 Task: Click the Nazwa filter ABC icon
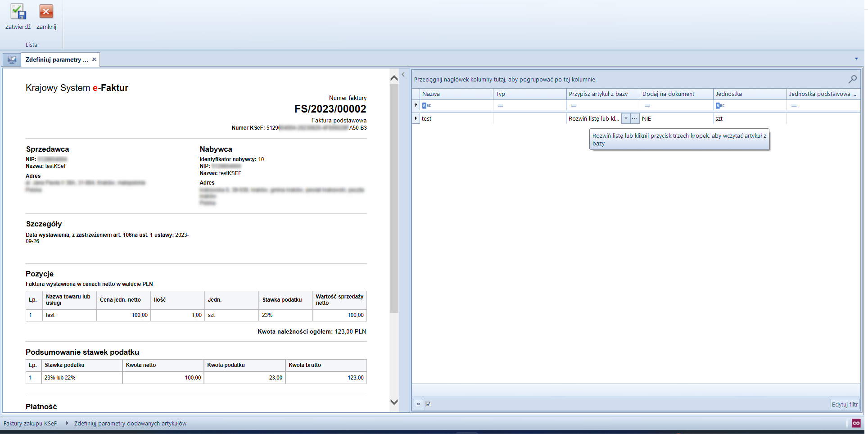[426, 106]
